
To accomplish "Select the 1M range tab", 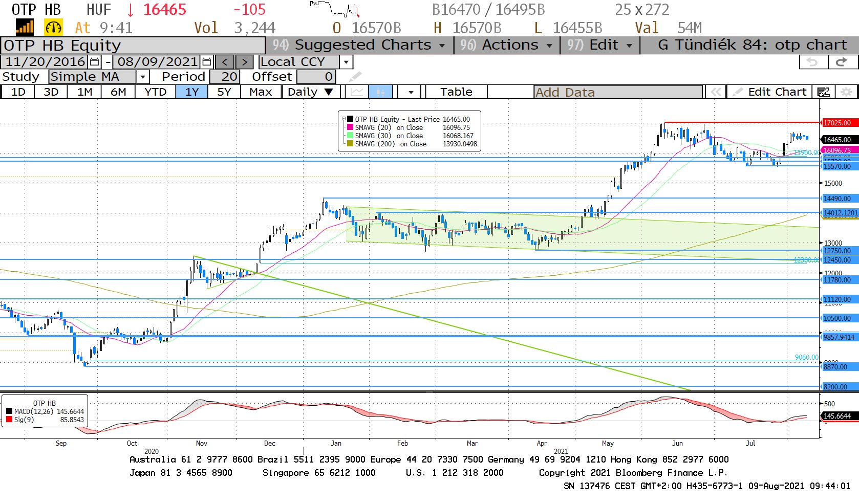I will 84,92.
